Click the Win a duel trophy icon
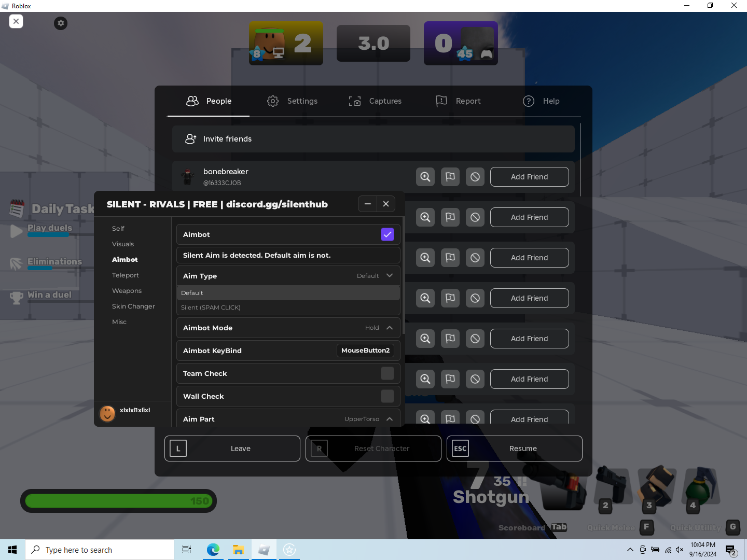Screen dimensions: 747x560 click(x=17, y=297)
